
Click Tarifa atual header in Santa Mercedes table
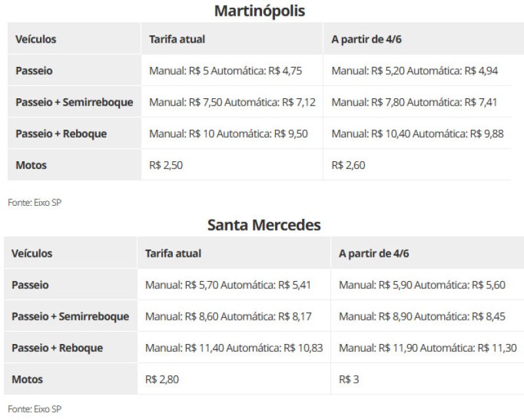click(x=173, y=254)
